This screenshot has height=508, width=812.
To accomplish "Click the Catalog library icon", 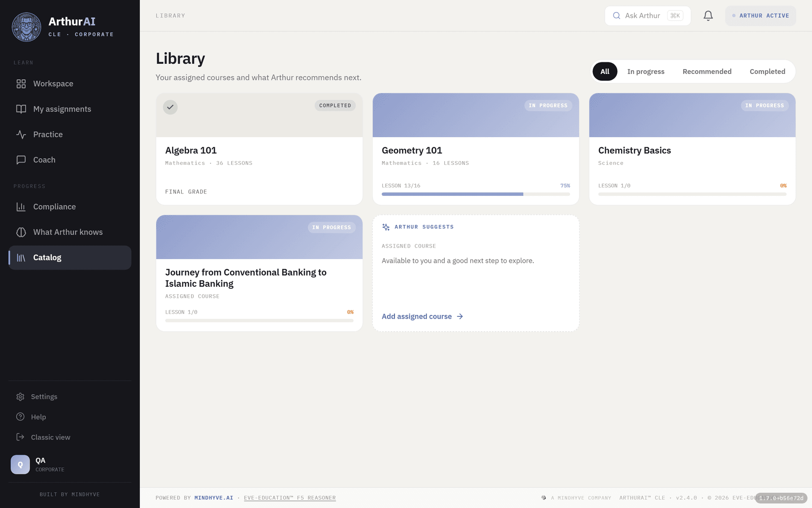I will click(21, 258).
